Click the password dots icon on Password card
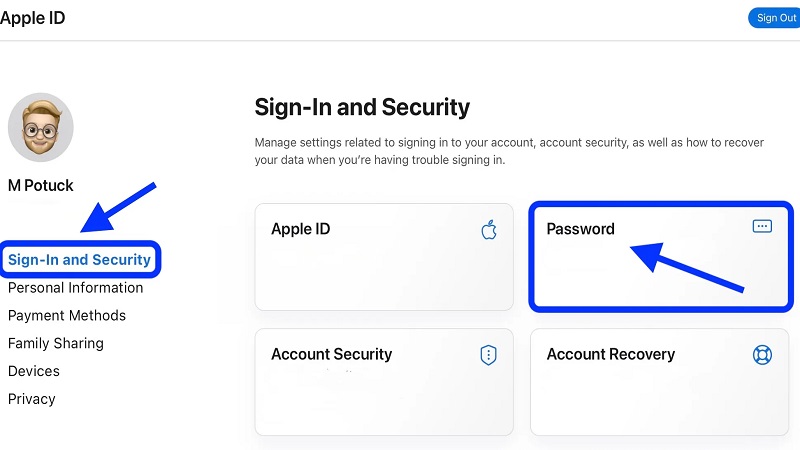 [762, 227]
